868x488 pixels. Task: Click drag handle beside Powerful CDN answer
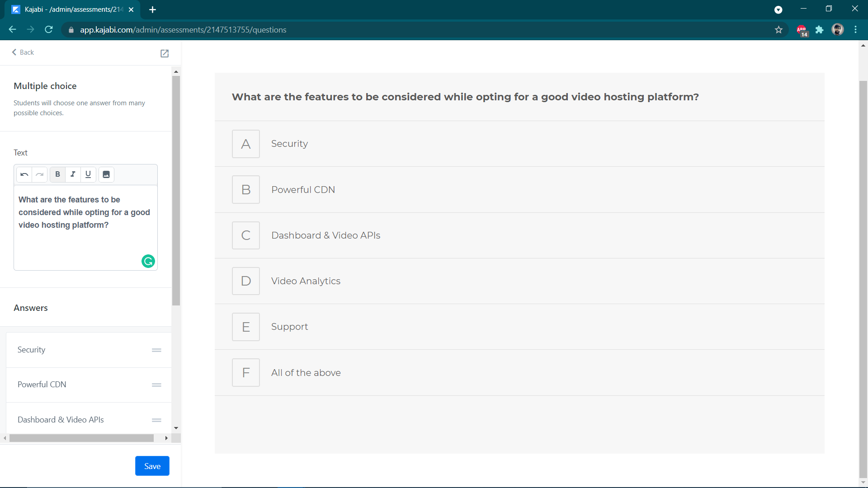coord(156,385)
